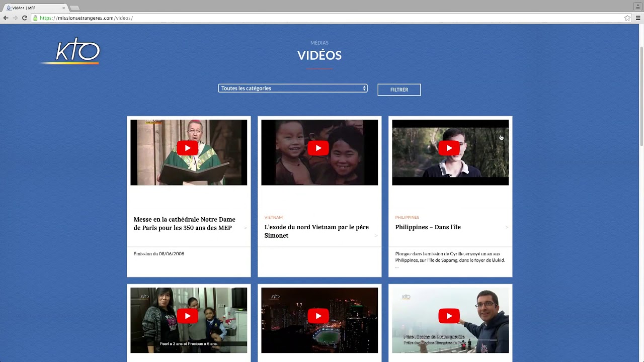Click the VIETNAM category label
The width and height of the screenshot is (644, 362).
tap(274, 218)
